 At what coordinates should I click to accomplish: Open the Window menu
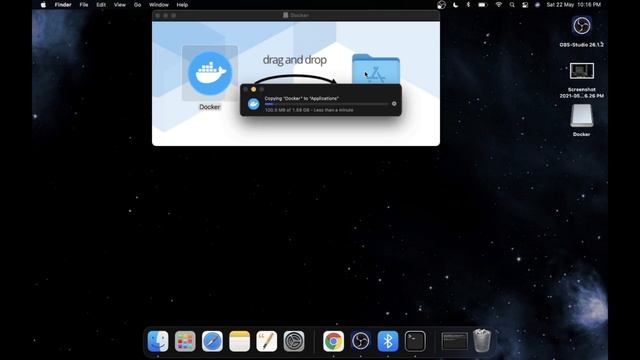(x=159, y=5)
